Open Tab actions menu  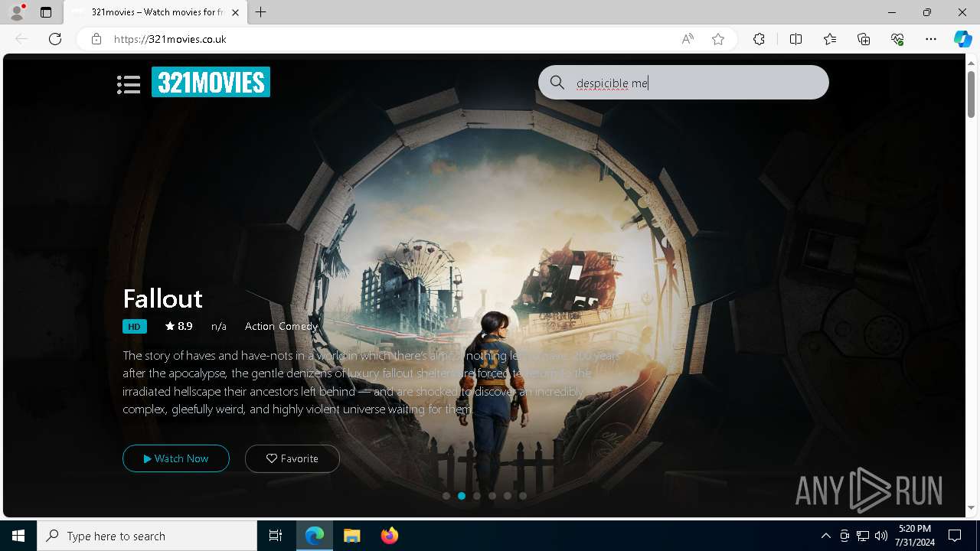[x=46, y=12]
